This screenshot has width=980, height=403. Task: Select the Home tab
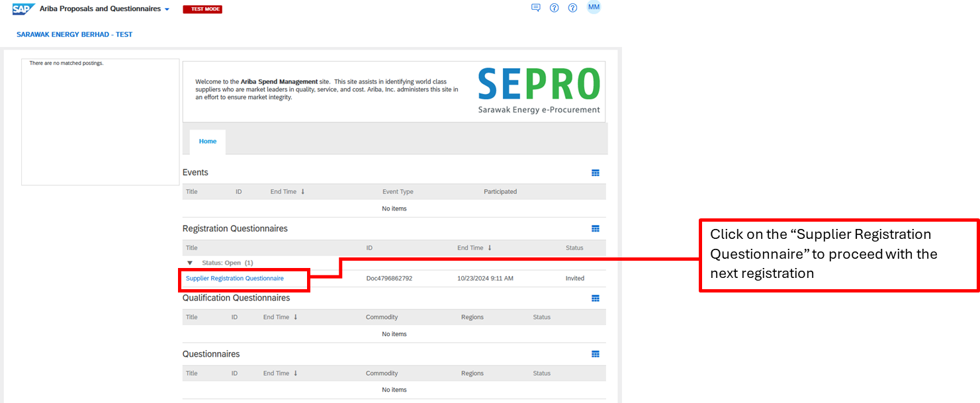coord(208,142)
